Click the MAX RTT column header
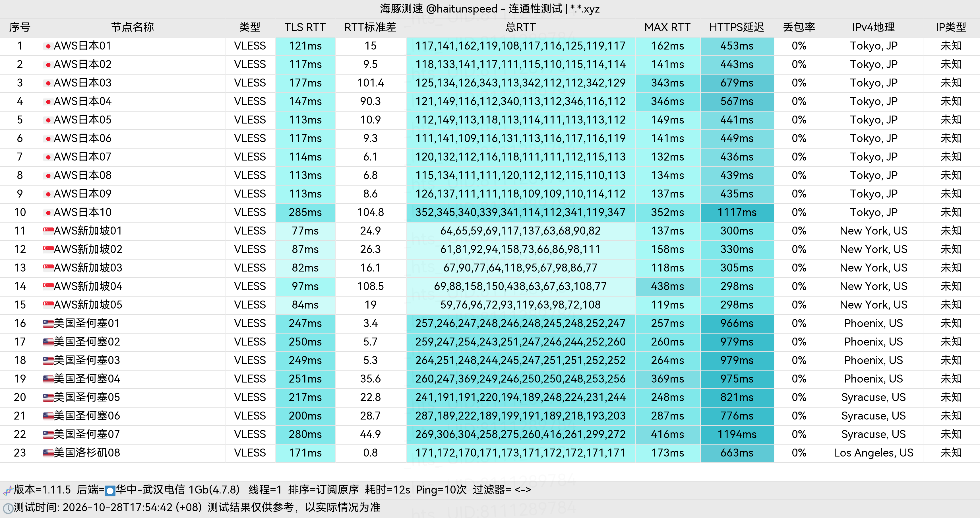Screen dimensions: 980x518 [667, 27]
